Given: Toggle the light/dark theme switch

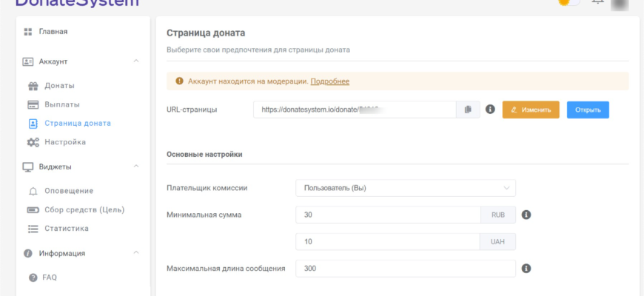Looking at the screenshot, I should [x=568, y=2].
